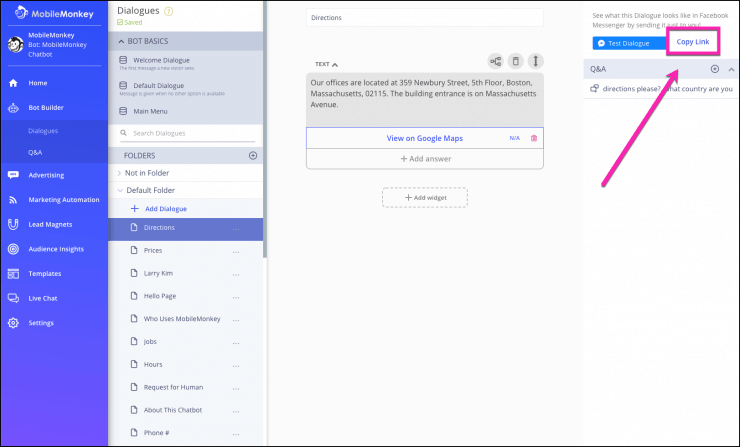Viewport: 740px width, 447px height.
Task: Click the Directions dialogue name field
Action: coord(425,18)
